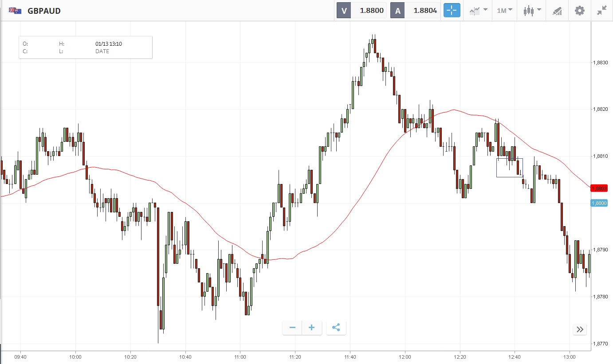The width and height of the screenshot is (613, 364).
Task: Click the V sell price 1.8800
Action: [x=371, y=11]
